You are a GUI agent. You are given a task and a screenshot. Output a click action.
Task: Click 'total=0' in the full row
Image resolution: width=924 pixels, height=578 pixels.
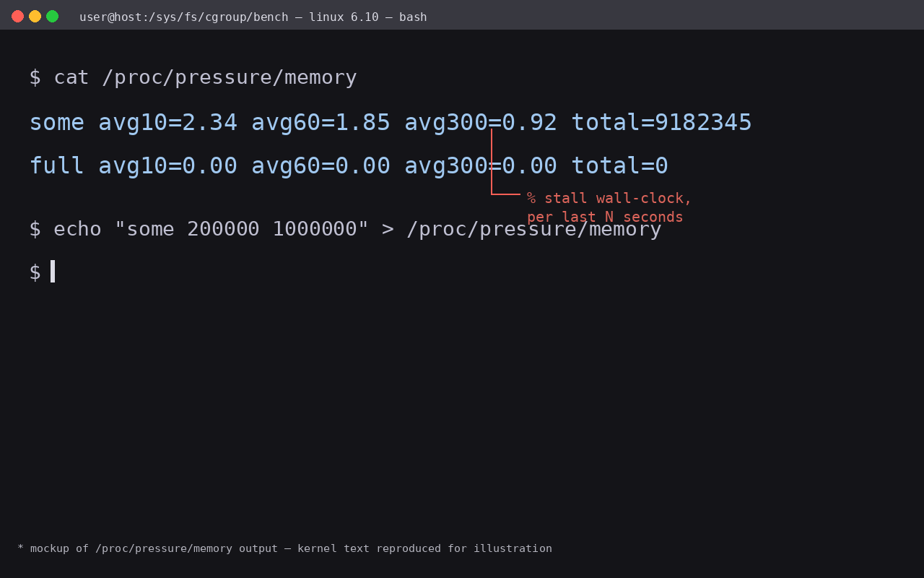tap(620, 165)
